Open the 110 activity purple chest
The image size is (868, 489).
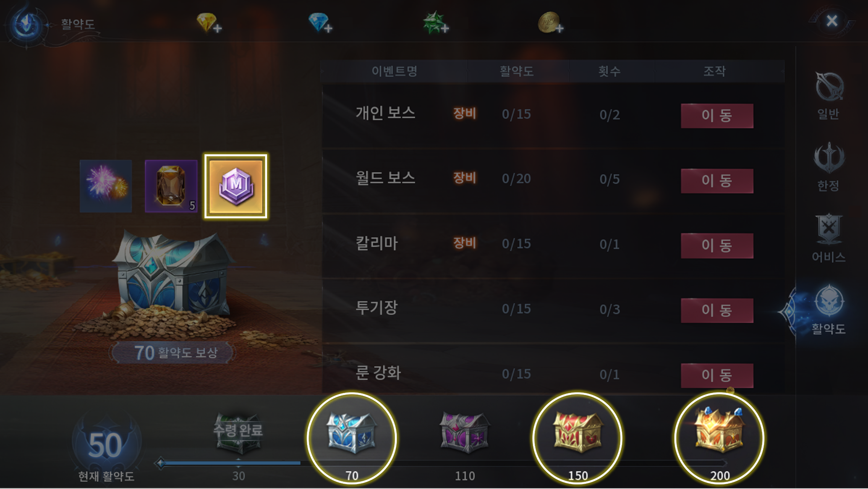coord(465,433)
